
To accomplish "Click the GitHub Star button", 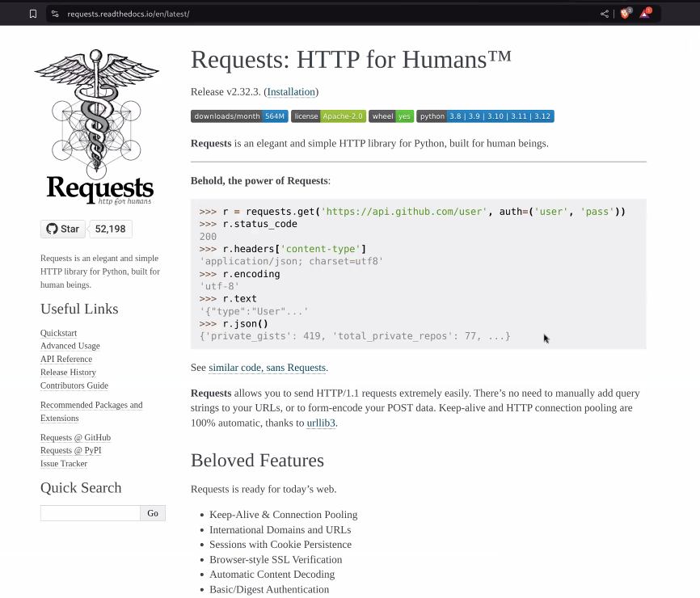I will pos(63,229).
